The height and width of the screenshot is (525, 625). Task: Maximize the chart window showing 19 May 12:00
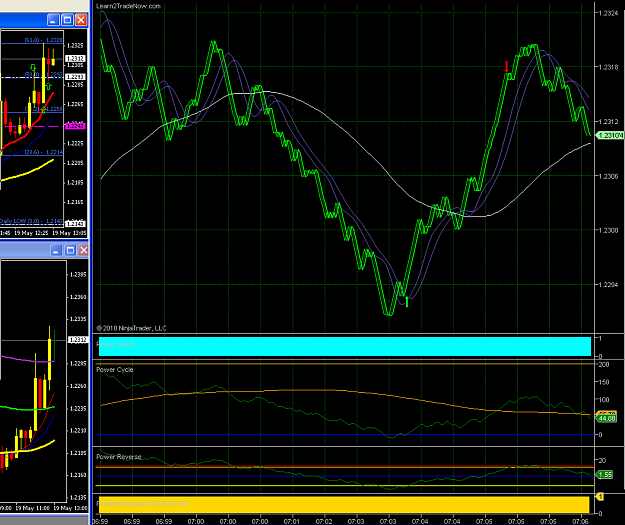pyautogui.click(x=70, y=250)
